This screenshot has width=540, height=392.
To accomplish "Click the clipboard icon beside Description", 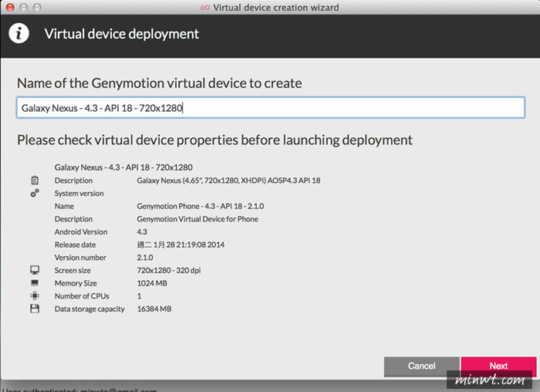I will click(x=35, y=180).
